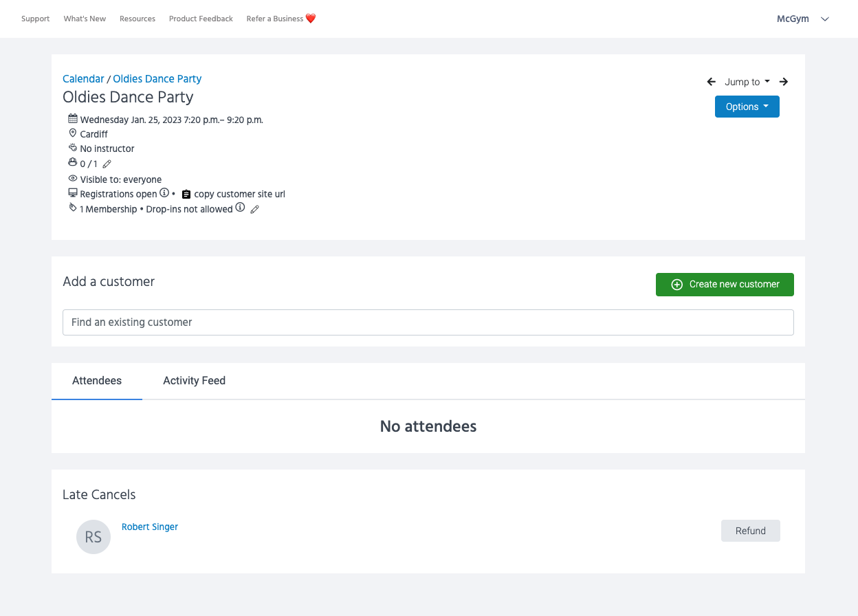858x616 pixels.
Task: Open the McGym account menu
Action: point(802,19)
